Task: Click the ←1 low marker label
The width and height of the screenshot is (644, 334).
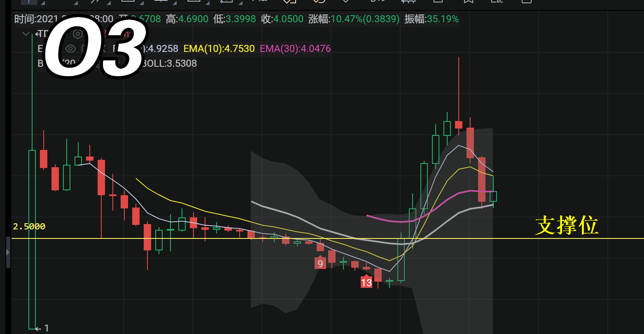Action: (x=42, y=328)
